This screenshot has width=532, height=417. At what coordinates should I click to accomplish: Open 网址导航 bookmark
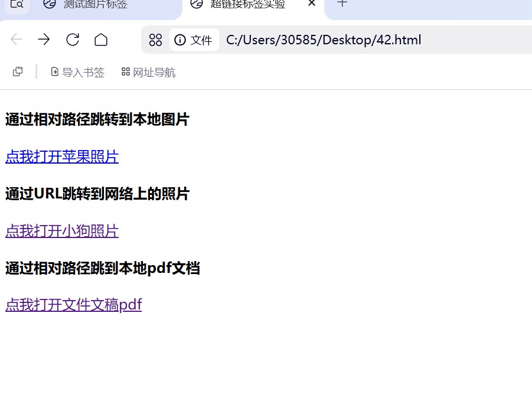pos(149,72)
